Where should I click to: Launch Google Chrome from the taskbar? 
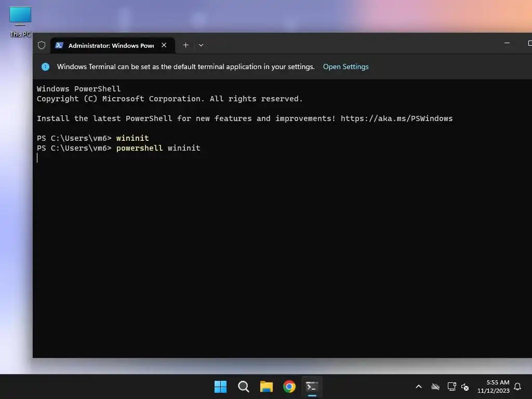(289, 387)
